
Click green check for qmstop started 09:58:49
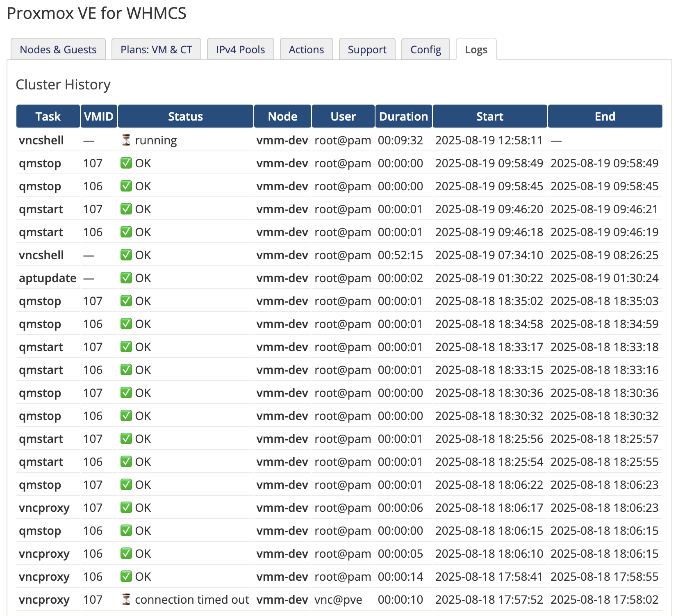[x=126, y=163]
